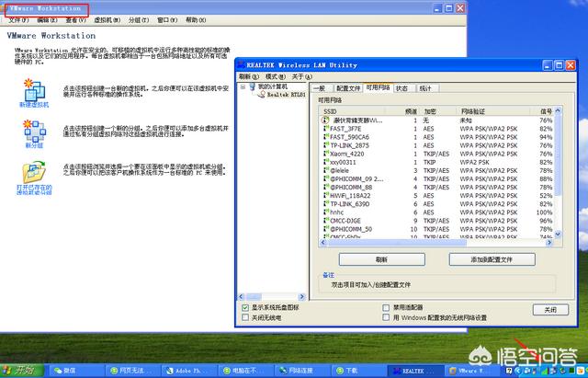Click the network list vertical scrollbar thumb
Image resolution: width=588 pixels, height=378 pixels.
click(x=558, y=155)
